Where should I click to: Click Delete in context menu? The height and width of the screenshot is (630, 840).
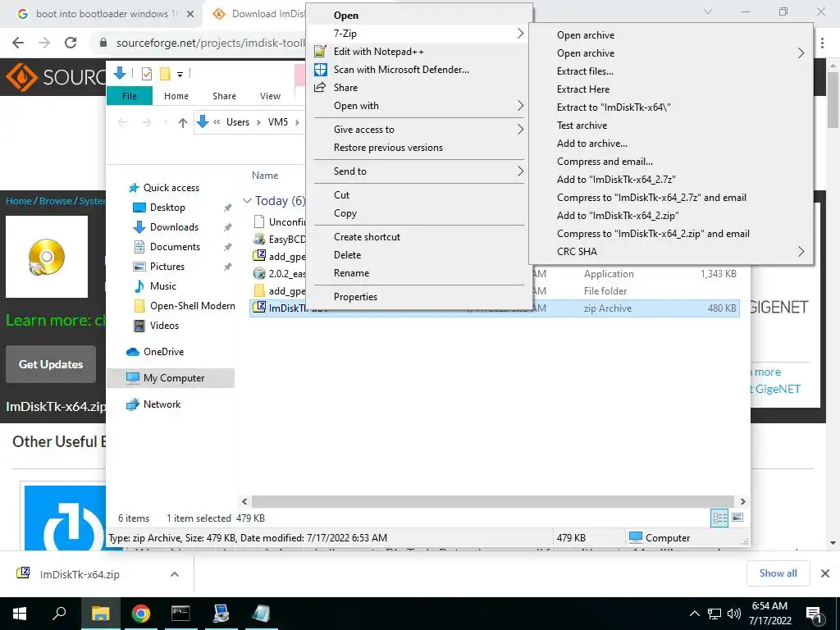(x=347, y=255)
